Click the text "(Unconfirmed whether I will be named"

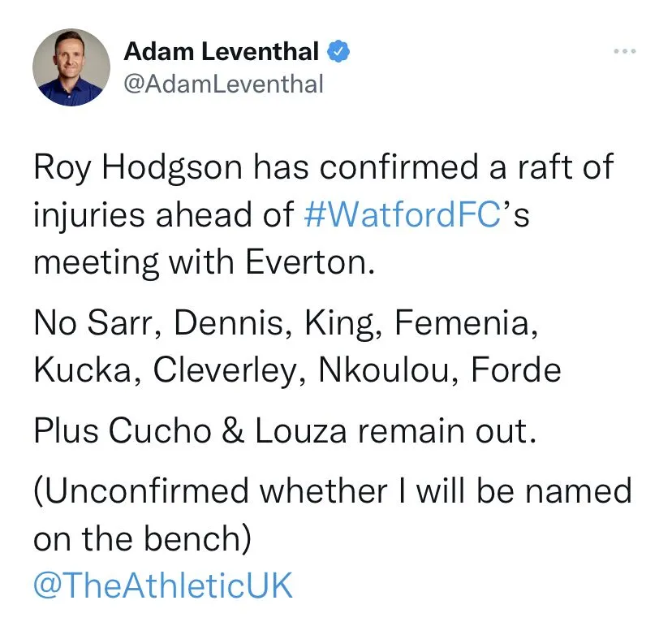coord(333,492)
